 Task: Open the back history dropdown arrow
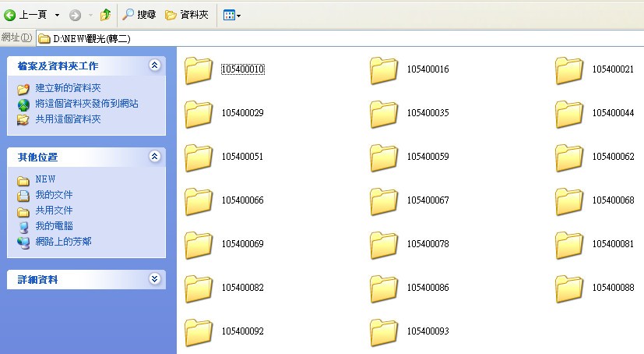pos(57,16)
